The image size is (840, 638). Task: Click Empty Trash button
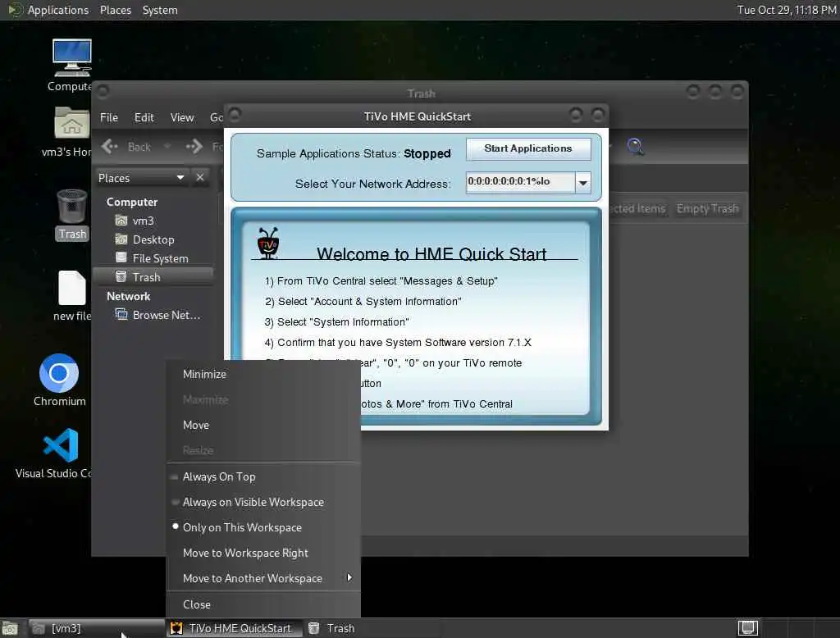click(707, 208)
